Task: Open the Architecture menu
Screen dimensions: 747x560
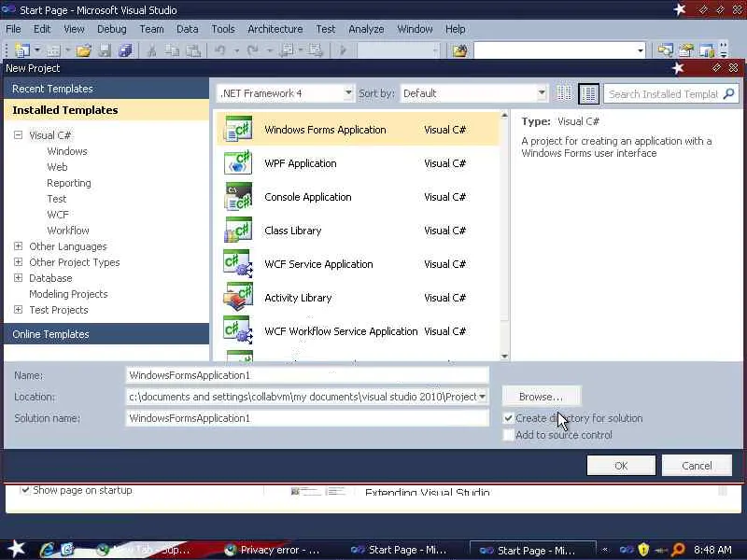Action: click(x=275, y=29)
